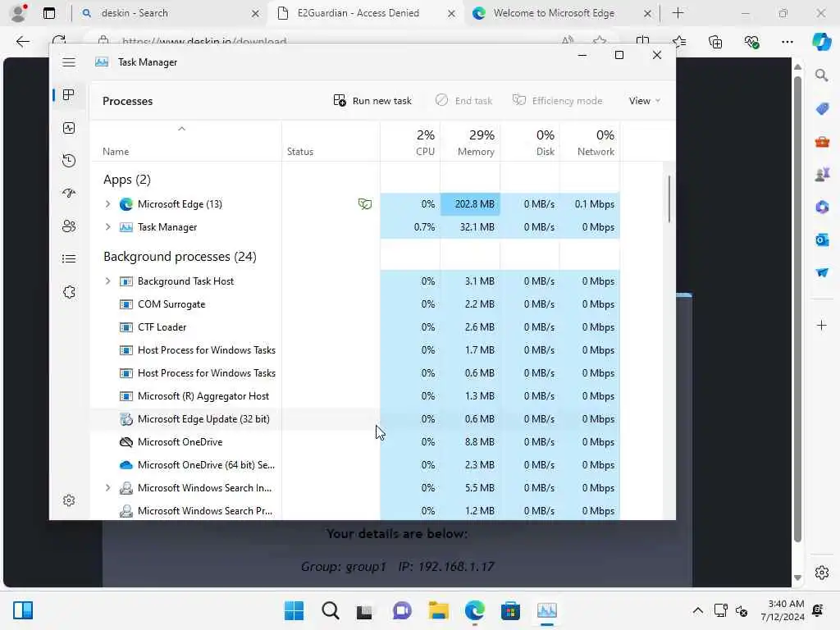Open Copilot in Edge toolbar
Image resolution: width=840 pixels, height=630 pixels.
coord(821,41)
